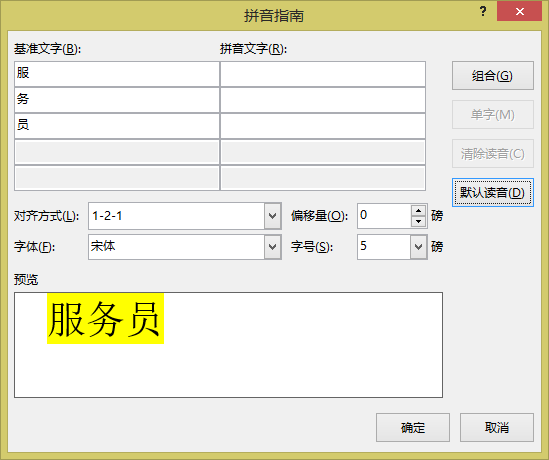Expand the 字体 dropdown arrow
This screenshot has width=549, height=460.
273,247
